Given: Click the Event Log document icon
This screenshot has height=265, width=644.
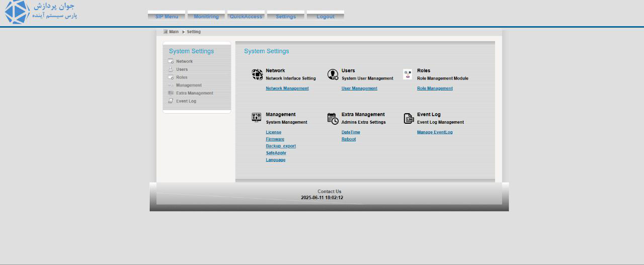Looking at the screenshot, I should [x=409, y=119].
